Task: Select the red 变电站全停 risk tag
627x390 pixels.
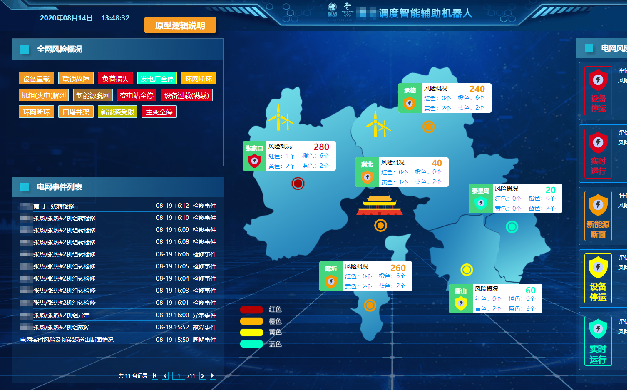Action: [x=136, y=95]
